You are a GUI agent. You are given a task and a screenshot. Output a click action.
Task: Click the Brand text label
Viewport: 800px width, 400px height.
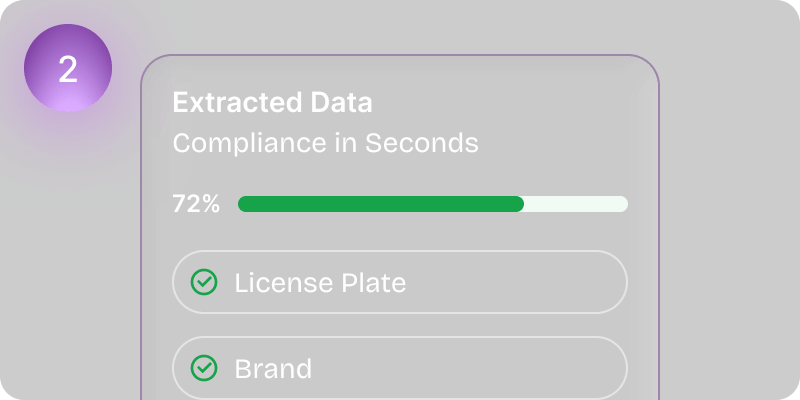[x=273, y=368]
